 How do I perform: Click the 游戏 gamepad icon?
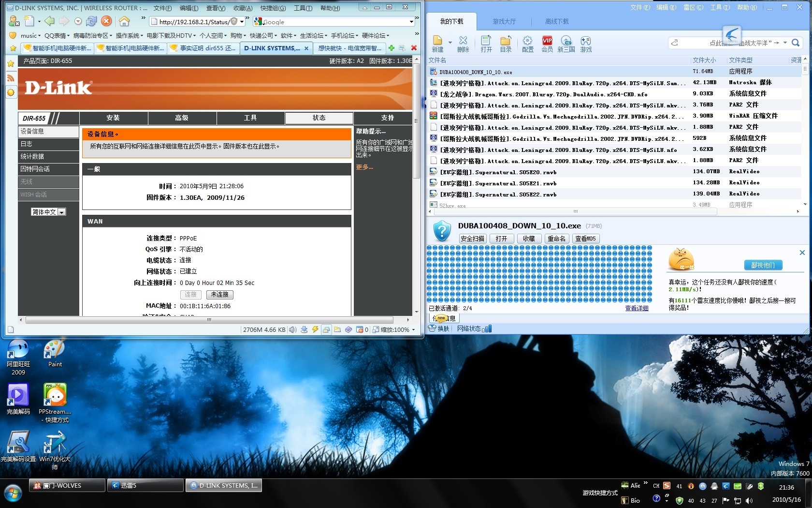[x=586, y=44]
